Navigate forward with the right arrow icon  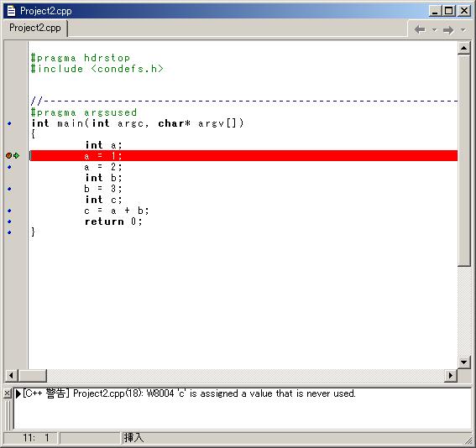click(x=448, y=30)
